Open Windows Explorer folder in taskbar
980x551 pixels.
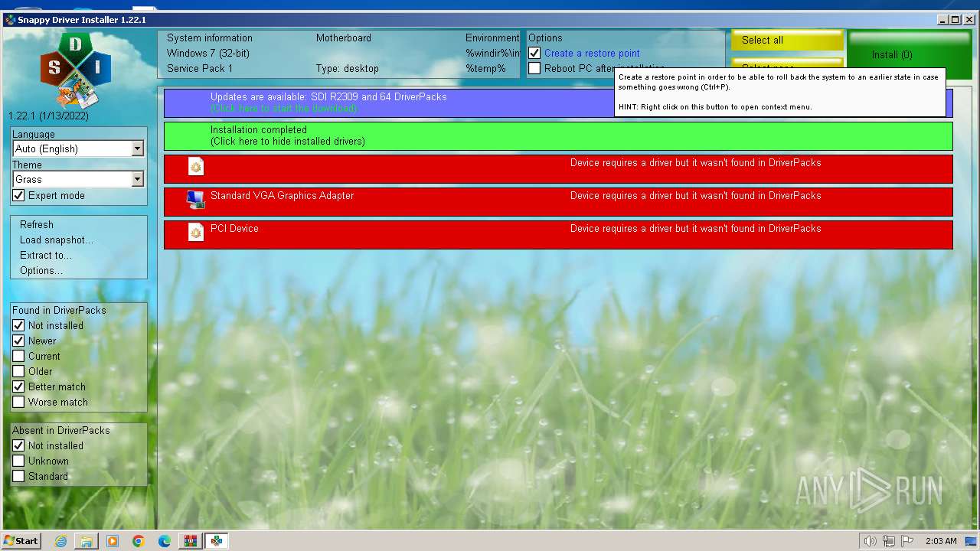pos(87,541)
